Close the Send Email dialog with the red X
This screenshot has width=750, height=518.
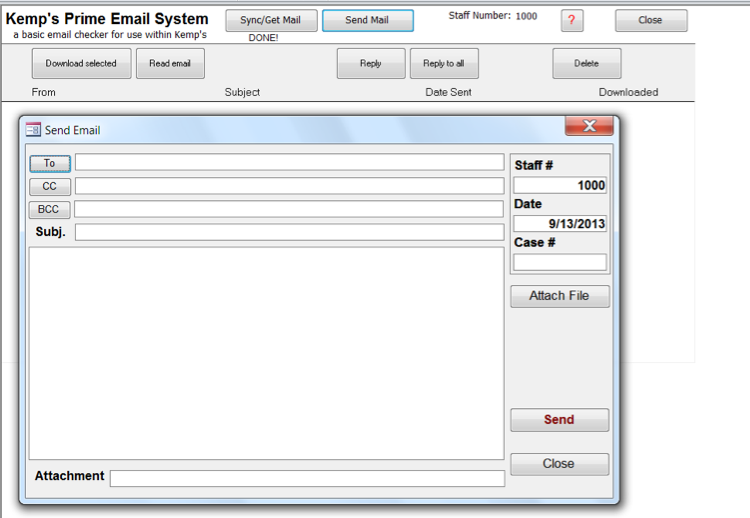[x=589, y=126]
